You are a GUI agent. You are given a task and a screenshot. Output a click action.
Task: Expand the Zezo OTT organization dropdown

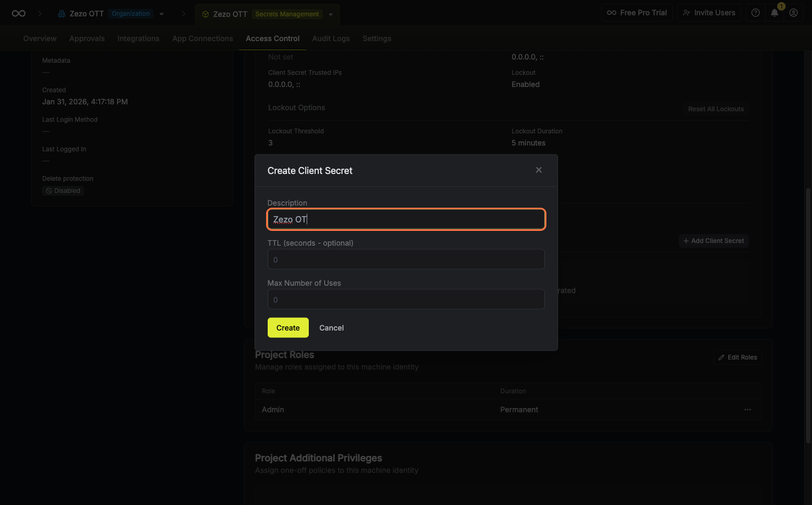[x=162, y=14]
